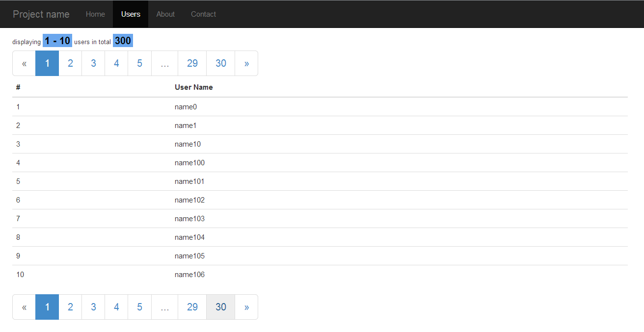Navigate to the Home menu item
Image resolution: width=644 pixels, height=332 pixels.
[x=95, y=14]
